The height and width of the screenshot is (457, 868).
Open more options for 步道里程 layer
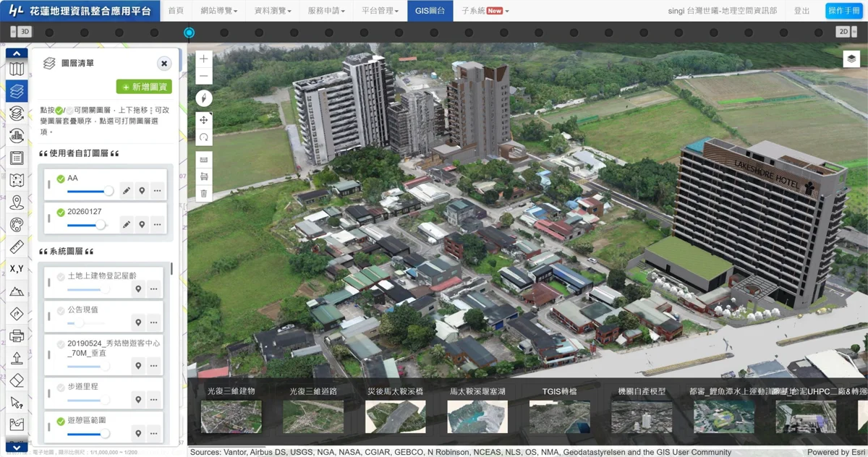(154, 399)
